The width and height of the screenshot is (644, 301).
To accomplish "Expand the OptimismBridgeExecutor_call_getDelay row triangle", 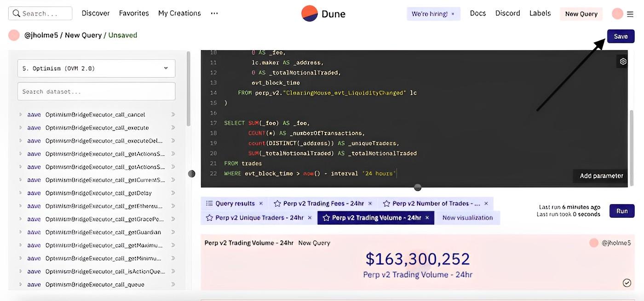I will [20, 193].
